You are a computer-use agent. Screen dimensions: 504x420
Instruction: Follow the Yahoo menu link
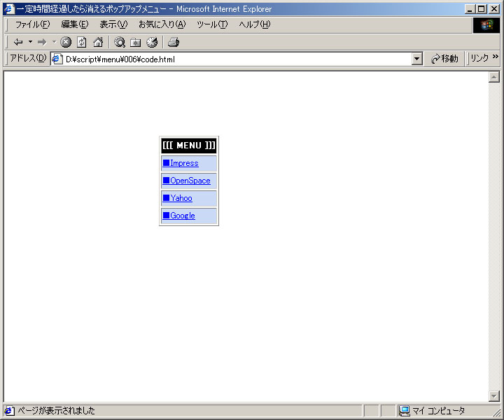[x=177, y=198]
